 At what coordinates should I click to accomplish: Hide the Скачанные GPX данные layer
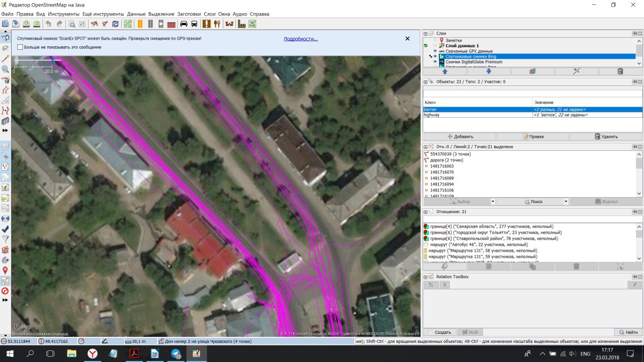pyautogui.click(x=435, y=51)
